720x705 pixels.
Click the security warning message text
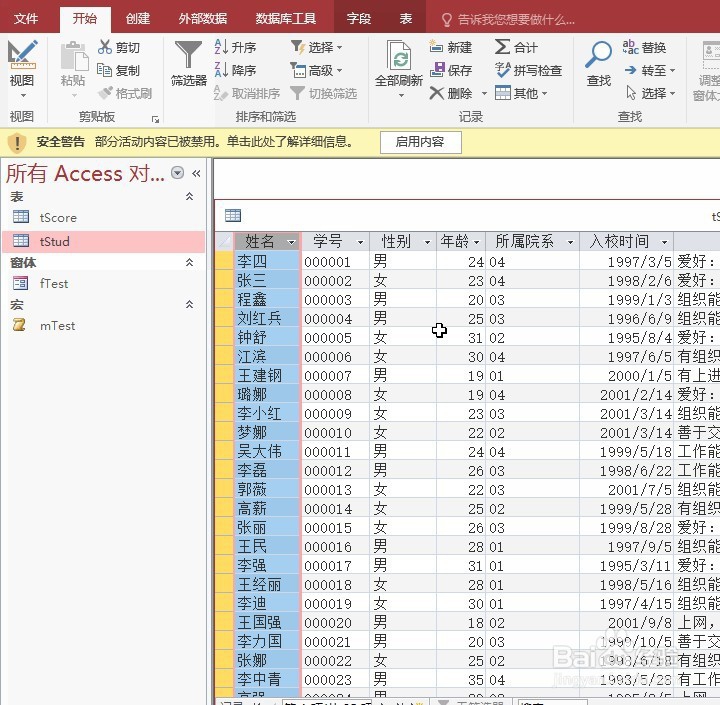click(224, 141)
